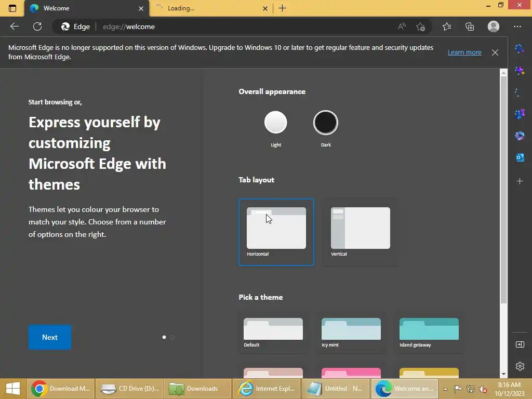Open the taskbar clock showing 8:16 AM
This screenshot has width=532, height=399.
(510, 389)
